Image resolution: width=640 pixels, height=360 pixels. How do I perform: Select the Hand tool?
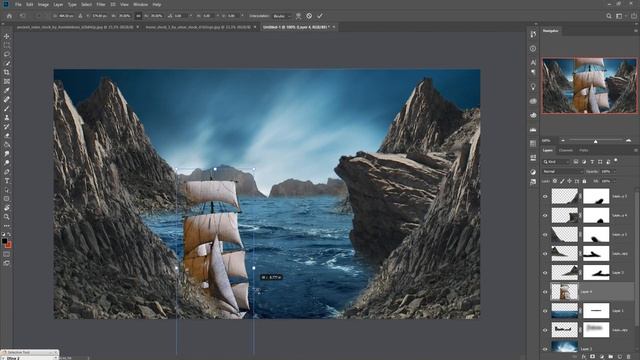click(7, 208)
